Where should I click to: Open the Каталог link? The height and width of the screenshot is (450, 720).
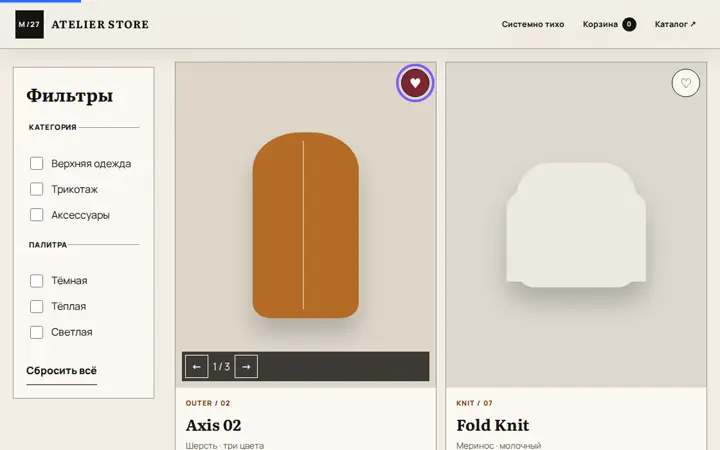[675, 24]
